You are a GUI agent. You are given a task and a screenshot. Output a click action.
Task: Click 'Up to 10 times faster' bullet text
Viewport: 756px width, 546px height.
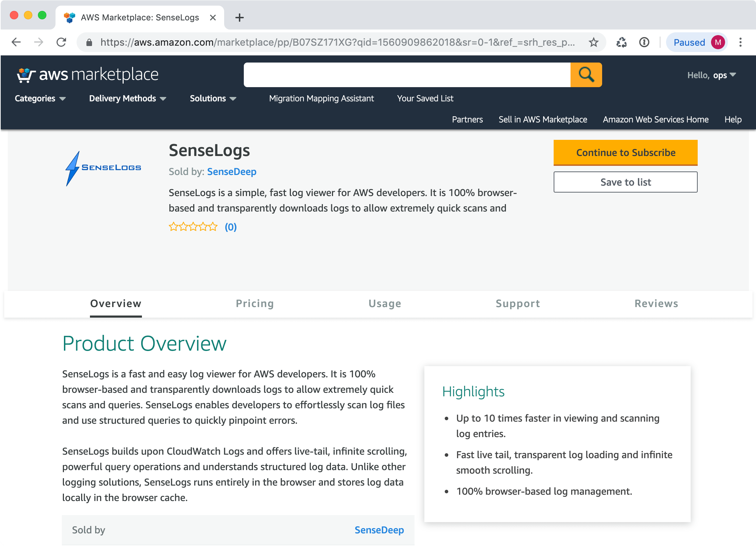(x=558, y=426)
